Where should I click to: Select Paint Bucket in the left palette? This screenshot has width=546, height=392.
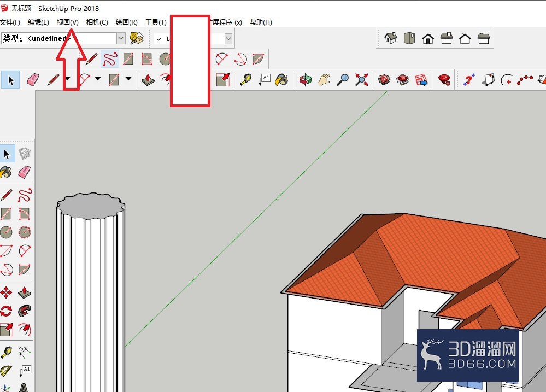(x=6, y=172)
